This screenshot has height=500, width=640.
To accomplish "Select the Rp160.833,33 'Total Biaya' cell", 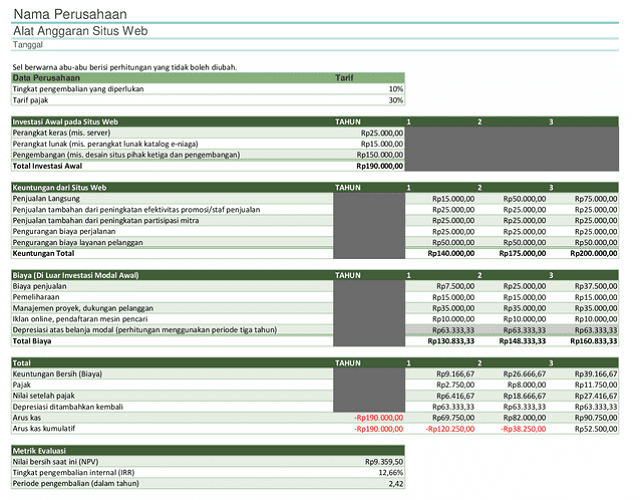I will 594,341.
